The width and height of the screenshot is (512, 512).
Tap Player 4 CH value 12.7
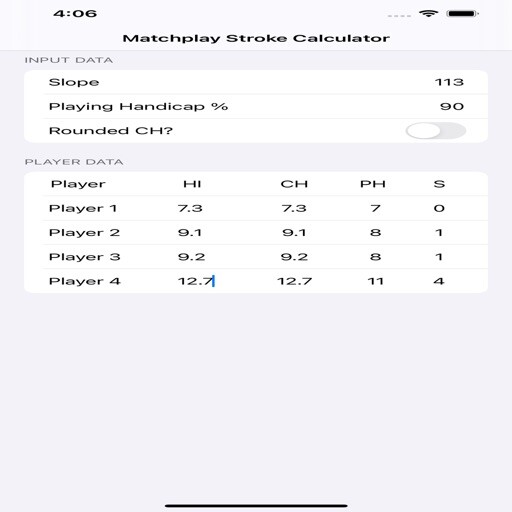tap(295, 281)
